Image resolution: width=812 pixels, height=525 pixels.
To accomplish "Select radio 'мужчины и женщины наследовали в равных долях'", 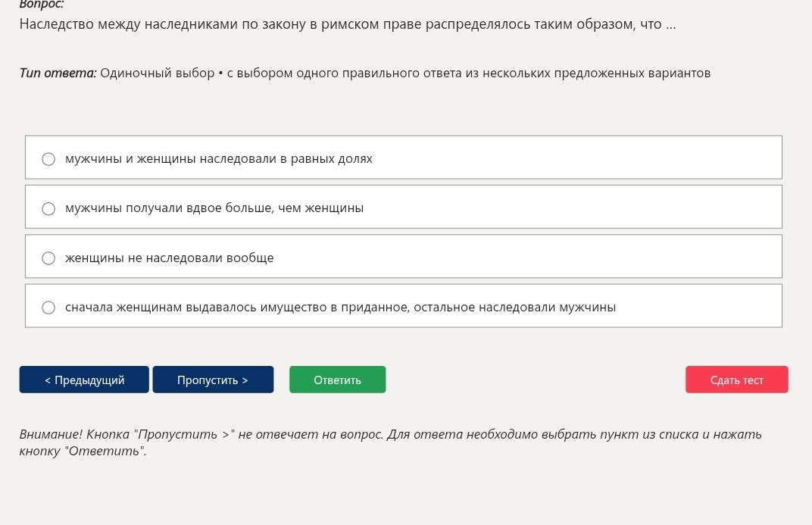I will pos(48,159).
